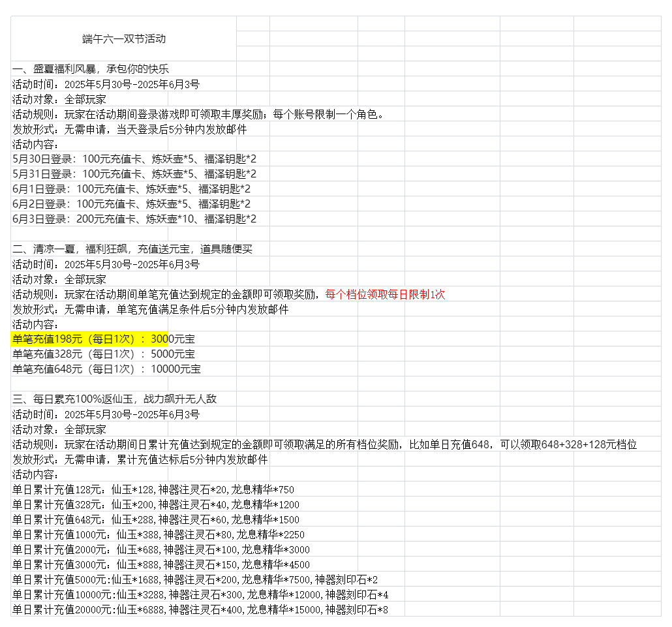672x627 pixels.
Task: Select the row 单日累计充值5000元
Action: point(195,579)
